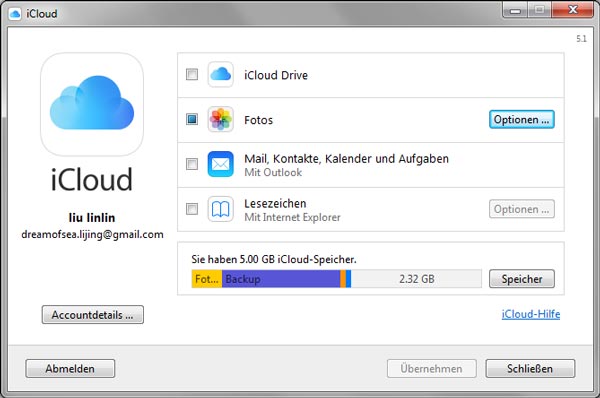Click the Mail envelope icon
This screenshot has height=398, width=600.
220,164
